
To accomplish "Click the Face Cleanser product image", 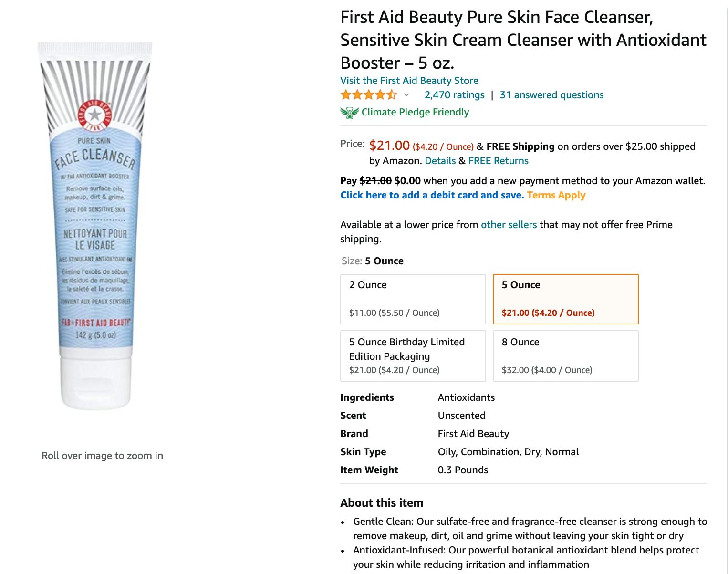I will pos(95,225).
